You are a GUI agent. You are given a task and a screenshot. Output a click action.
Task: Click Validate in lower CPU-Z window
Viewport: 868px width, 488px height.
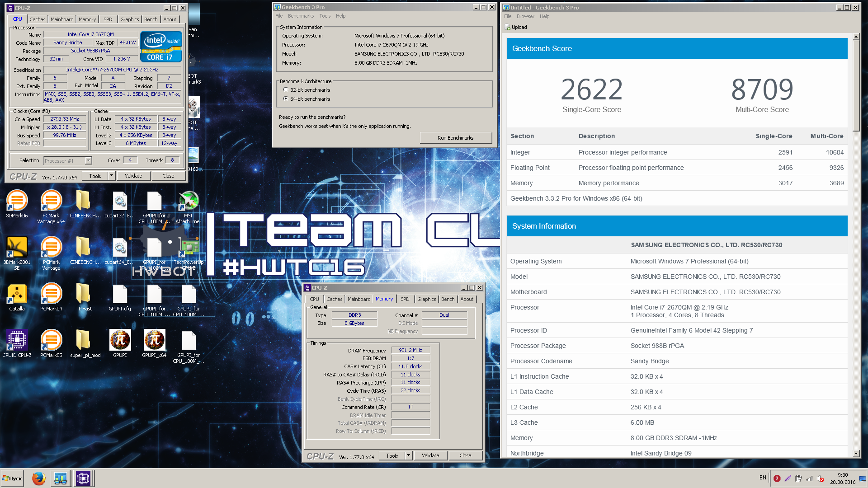(x=430, y=455)
